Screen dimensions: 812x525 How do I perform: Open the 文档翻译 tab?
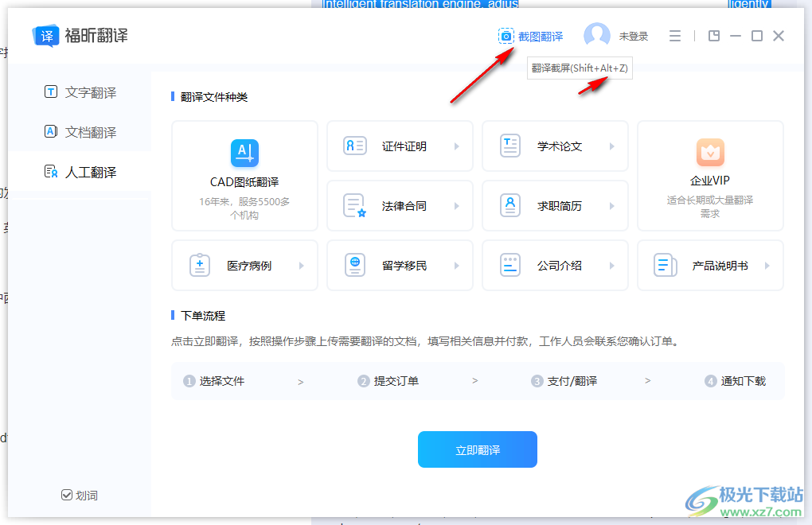tap(80, 132)
